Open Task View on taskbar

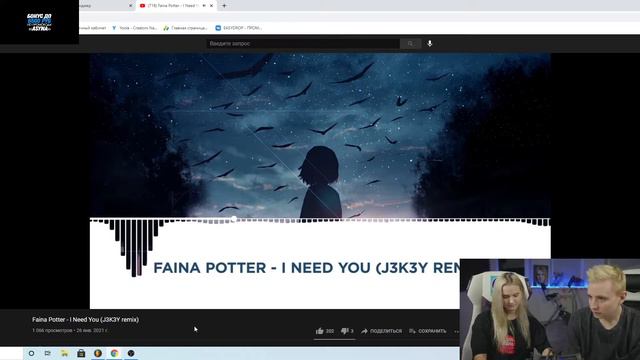48,353
